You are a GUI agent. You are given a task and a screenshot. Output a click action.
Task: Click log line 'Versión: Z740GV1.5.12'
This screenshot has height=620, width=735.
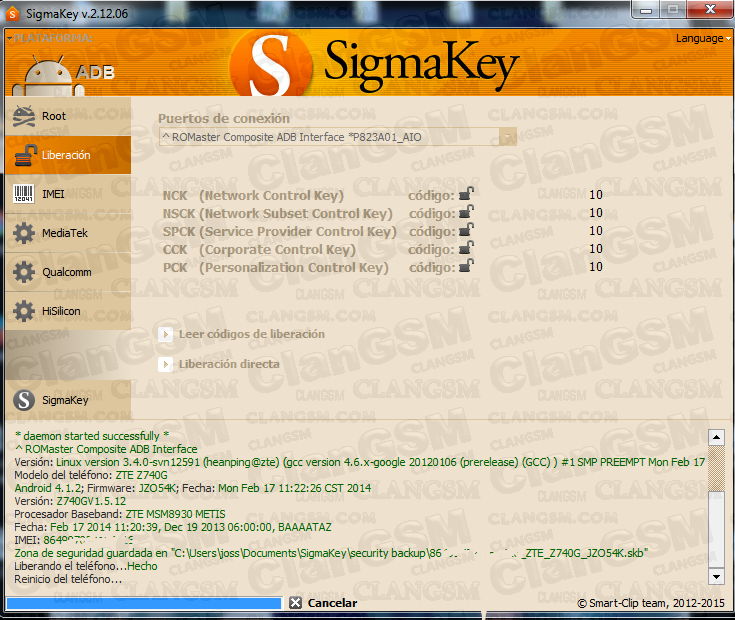pos(70,501)
